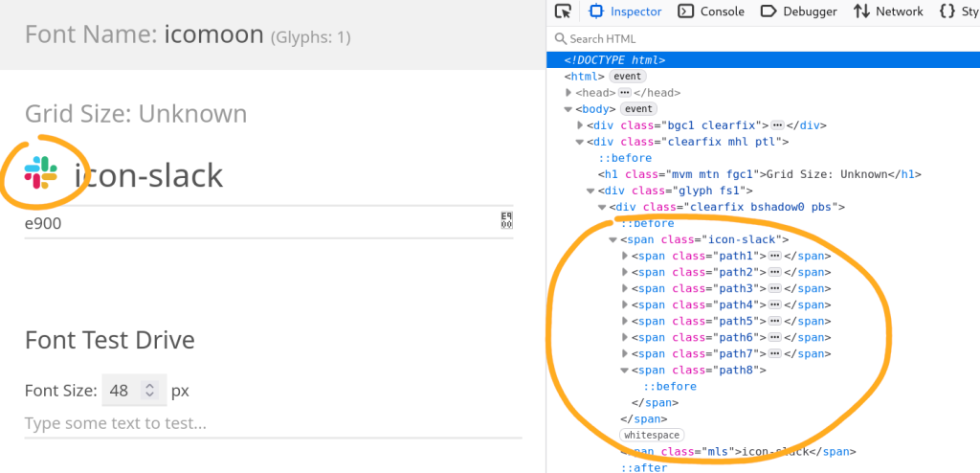Click the element picker icon in devtools
Screen dimensions: 980x473
pos(564,11)
